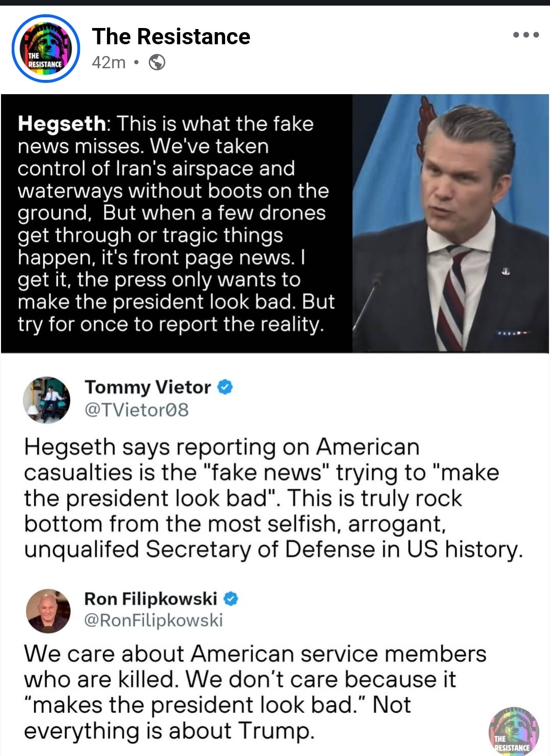Click Tommy Vietor's profile avatar

click(x=46, y=400)
